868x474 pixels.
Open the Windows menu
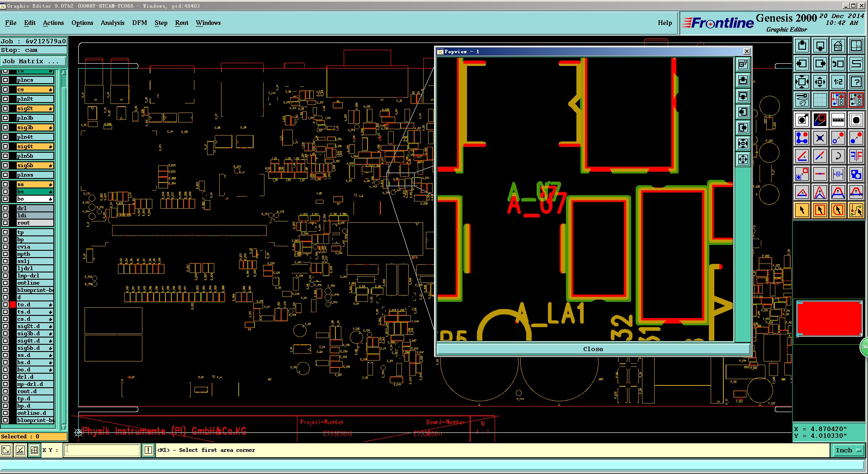point(208,23)
